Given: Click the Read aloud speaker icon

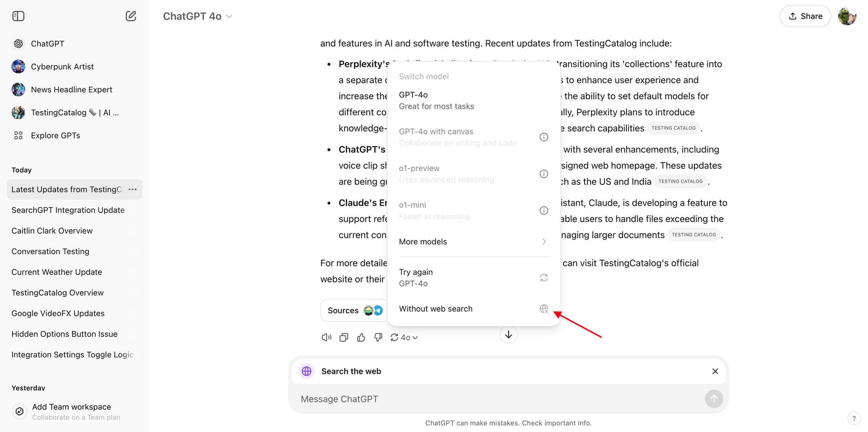Looking at the screenshot, I should [326, 337].
